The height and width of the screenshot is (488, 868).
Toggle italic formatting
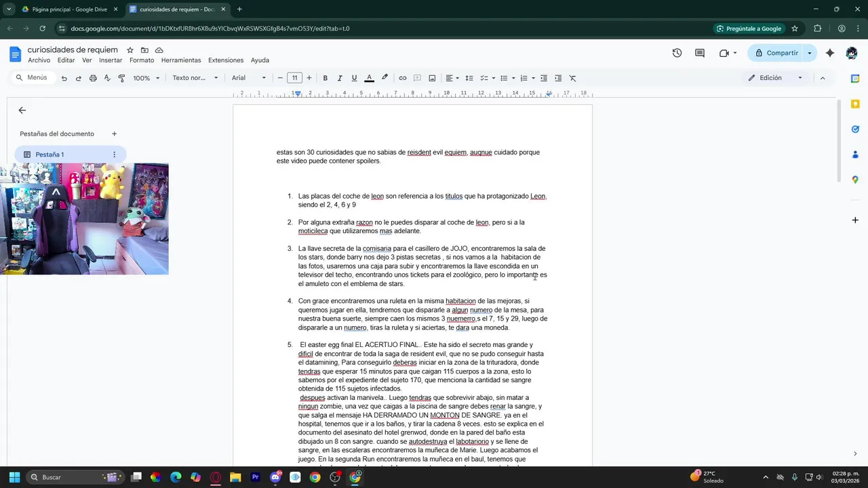340,78
